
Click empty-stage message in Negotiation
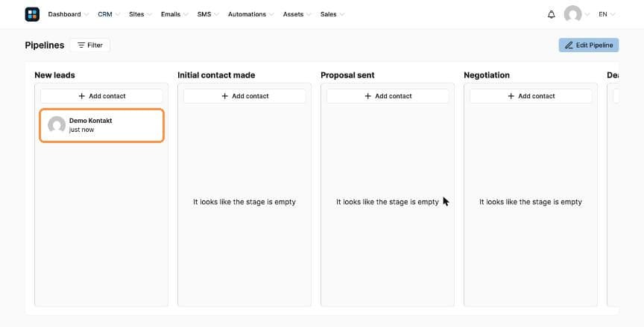tap(531, 202)
